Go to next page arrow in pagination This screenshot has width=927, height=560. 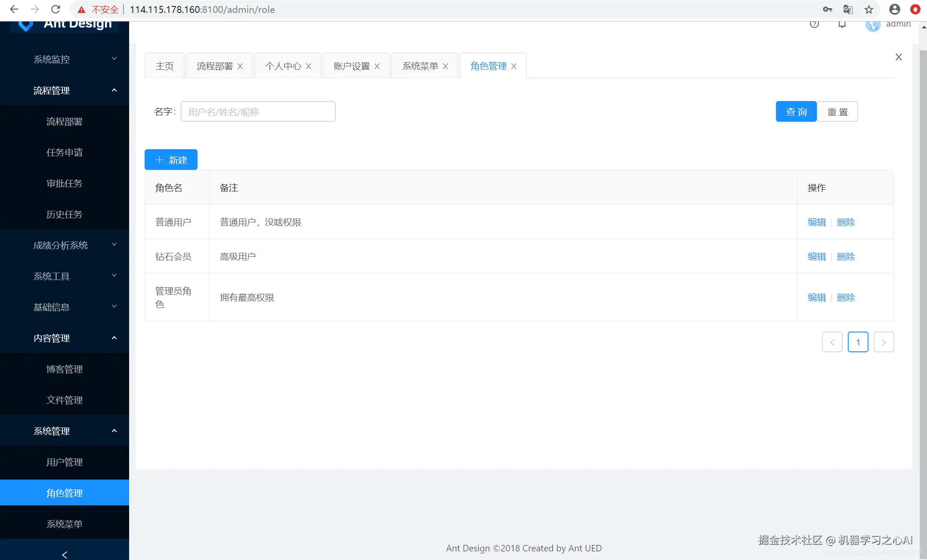[x=884, y=342]
